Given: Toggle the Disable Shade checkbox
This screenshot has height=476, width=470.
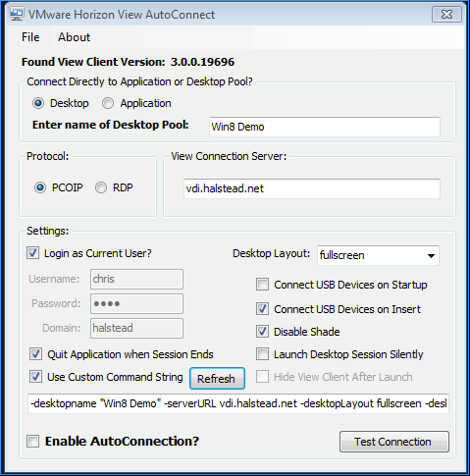Looking at the screenshot, I should [x=262, y=332].
